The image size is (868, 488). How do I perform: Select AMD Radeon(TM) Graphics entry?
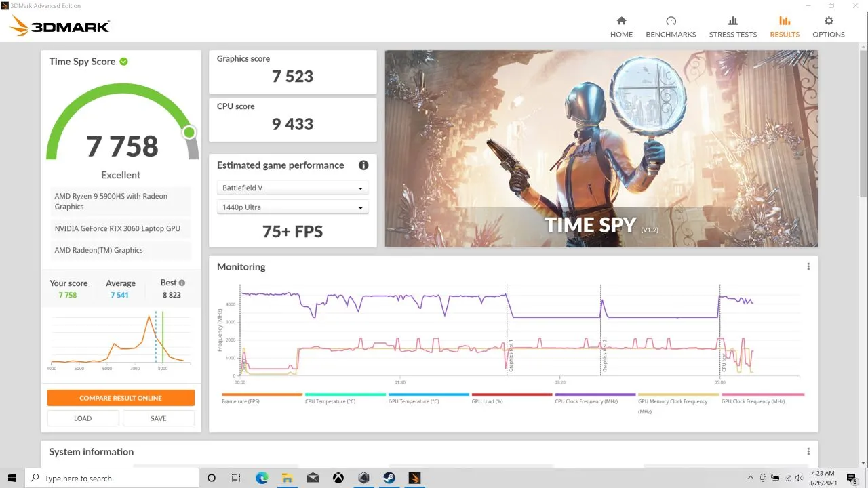(121, 250)
